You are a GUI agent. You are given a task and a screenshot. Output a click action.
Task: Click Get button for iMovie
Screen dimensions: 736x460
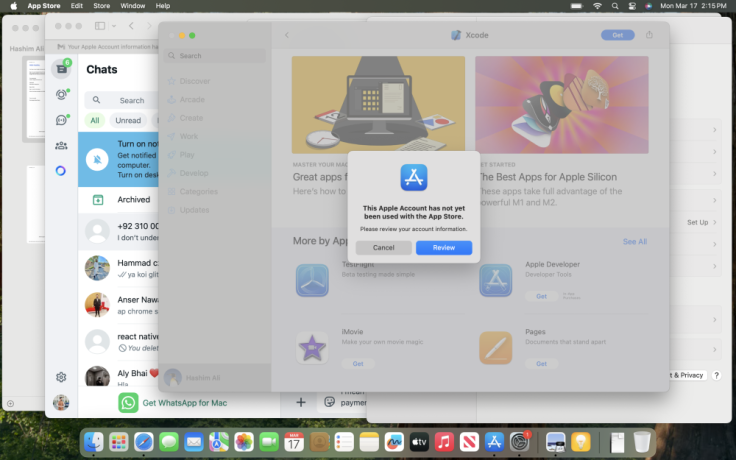[x=358, y=364]
